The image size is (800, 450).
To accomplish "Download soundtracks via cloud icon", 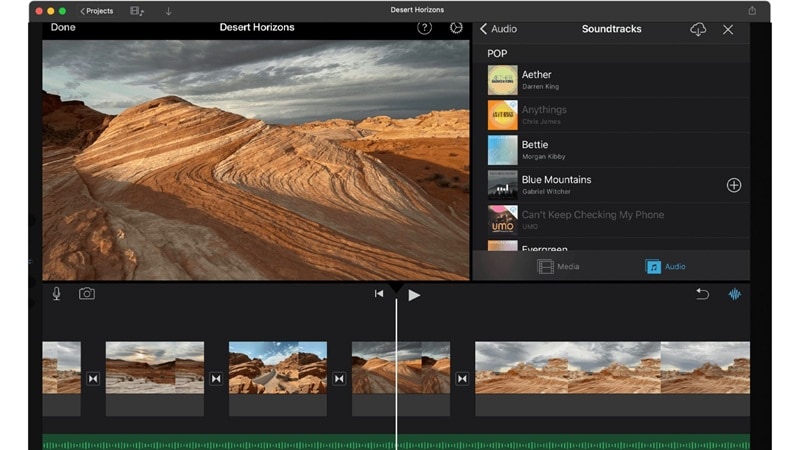I will click(x=698, y=29).
